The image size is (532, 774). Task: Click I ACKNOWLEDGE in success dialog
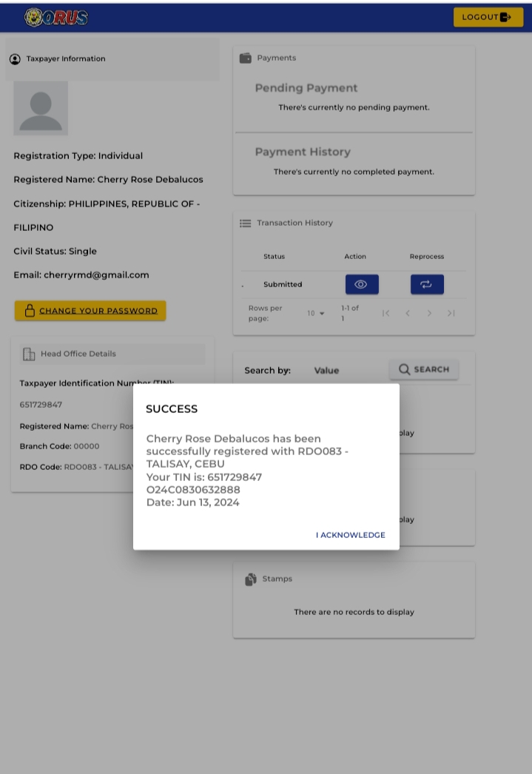pyautogui.click(x=350, y=535)
